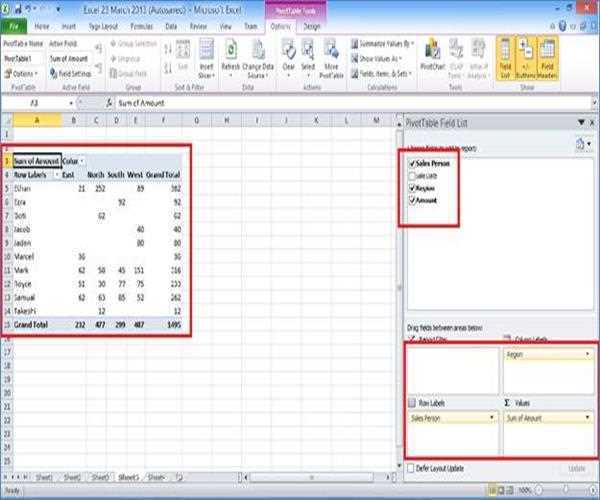This screenshot has height=500, width=600.
Task: Expand the Region dropdown in Column Labels area
Action: (585, 353)
